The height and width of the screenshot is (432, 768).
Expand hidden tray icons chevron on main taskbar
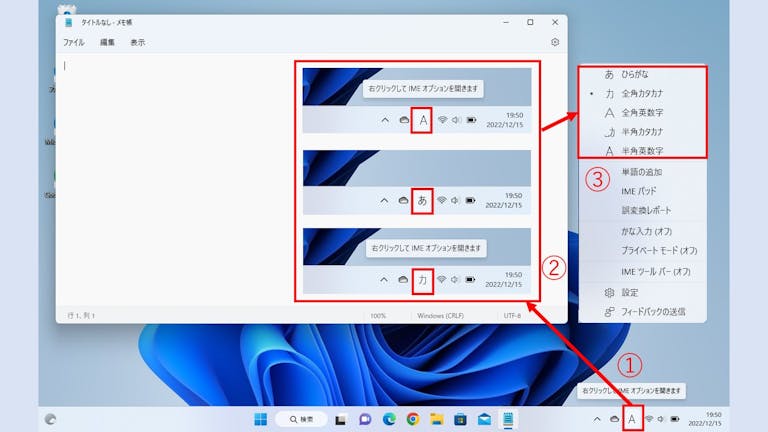[597, 419]
